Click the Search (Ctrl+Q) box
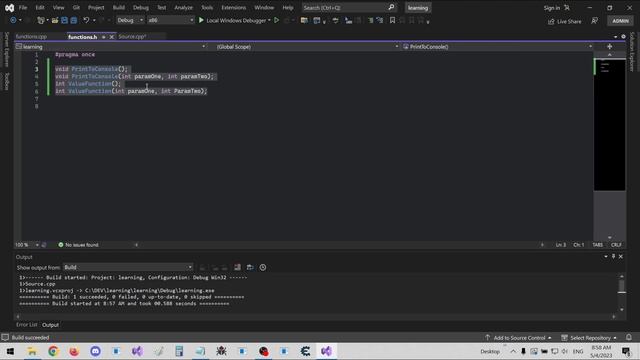Screen dimensions: 640x360 pyautogui.click(x=349, y=8)
